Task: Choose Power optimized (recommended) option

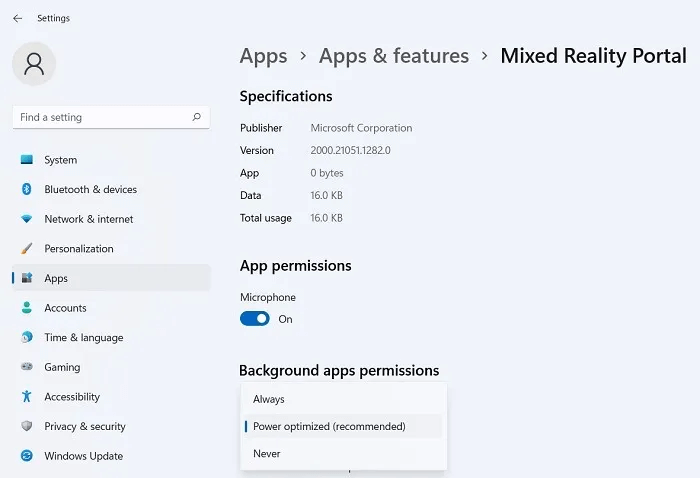Action: pyautogui.click(x=329, y=426)
